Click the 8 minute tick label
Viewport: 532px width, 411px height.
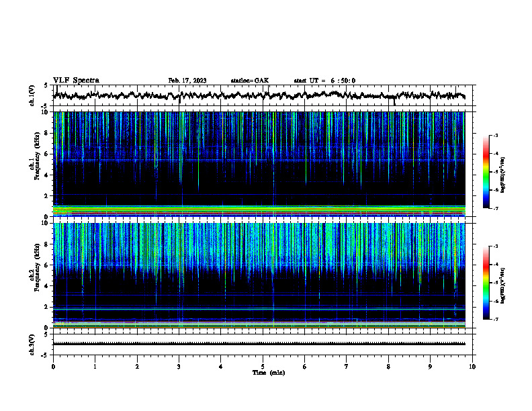click(388, 367)
